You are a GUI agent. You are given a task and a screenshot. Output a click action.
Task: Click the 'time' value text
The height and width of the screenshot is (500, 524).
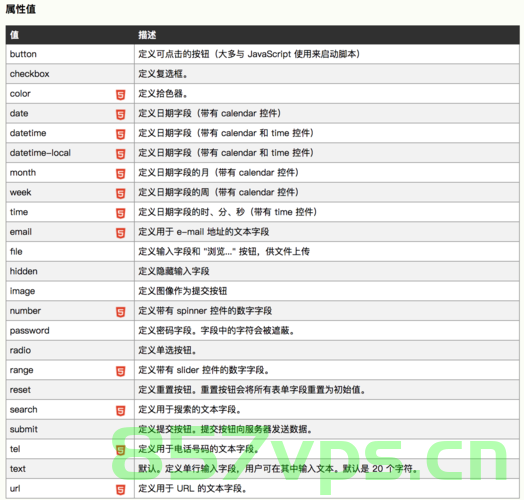19,212
